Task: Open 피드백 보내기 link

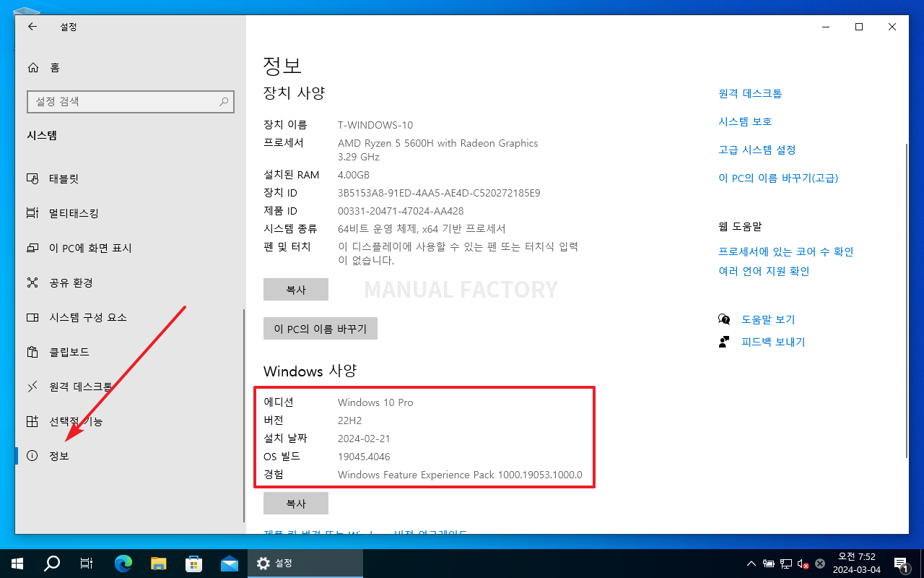Action: pyautogui.click(x=773, y=342)
